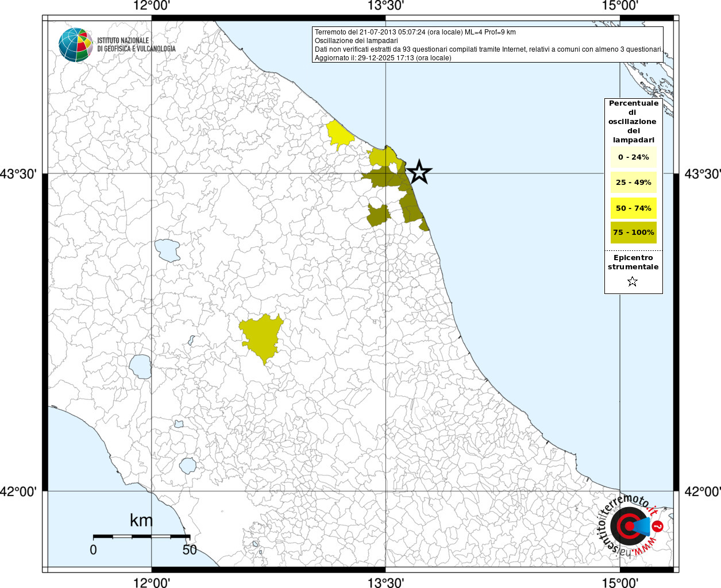Click the haisentitoilterremoto.it target logo

click(631, 525)
